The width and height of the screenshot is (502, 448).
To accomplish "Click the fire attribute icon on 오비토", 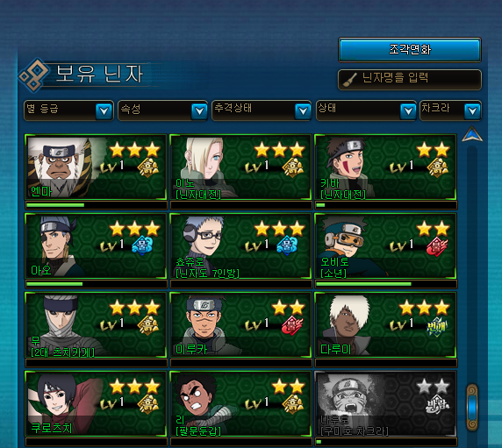I will click(x=437, y=246).
